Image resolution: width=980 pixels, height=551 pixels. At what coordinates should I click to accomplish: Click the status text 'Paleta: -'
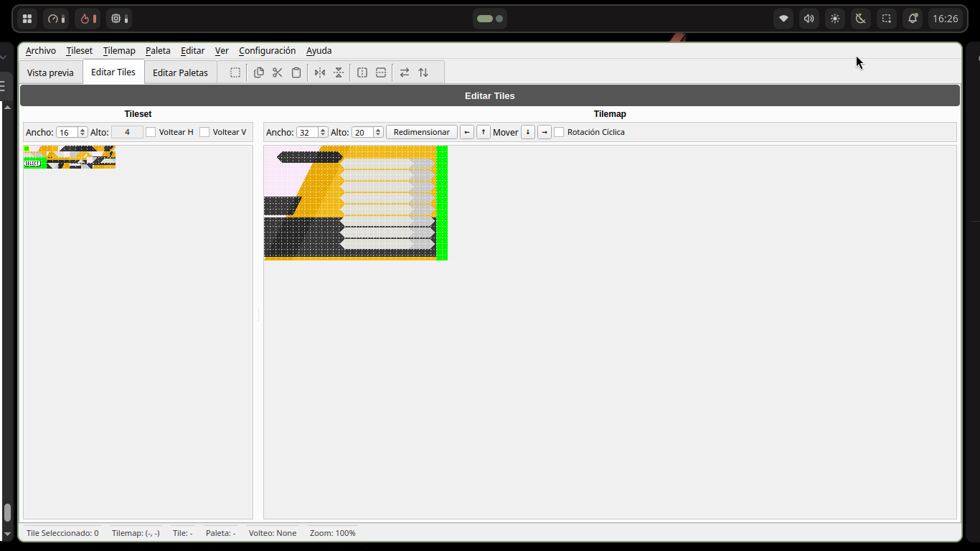click(x=221, y=533)
